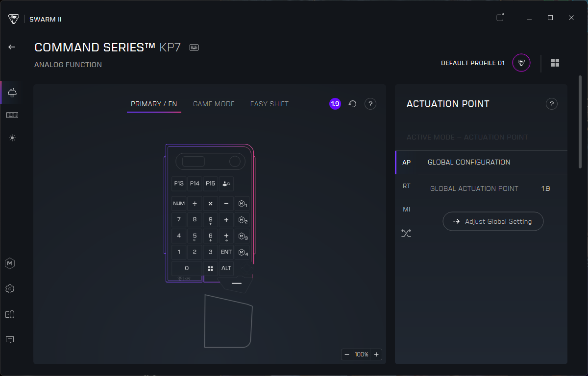Open the key assignment keyboard sidebar icon
The height and width of the screenshot is (376, 588).
[12, 115]
